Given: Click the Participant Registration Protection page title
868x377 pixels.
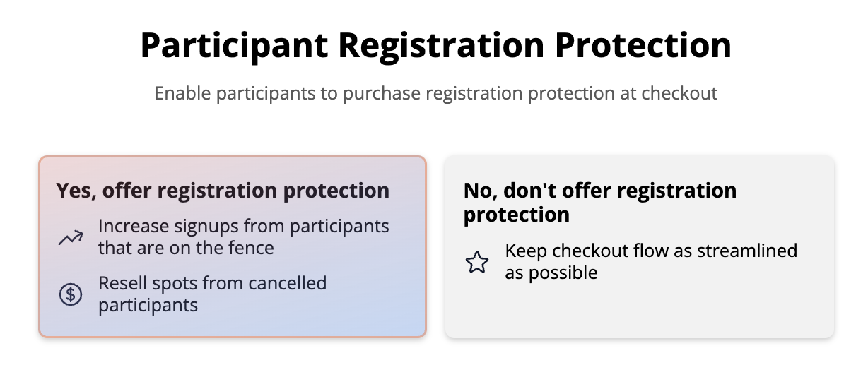Looking at the screenshot, I should [435, 47].
